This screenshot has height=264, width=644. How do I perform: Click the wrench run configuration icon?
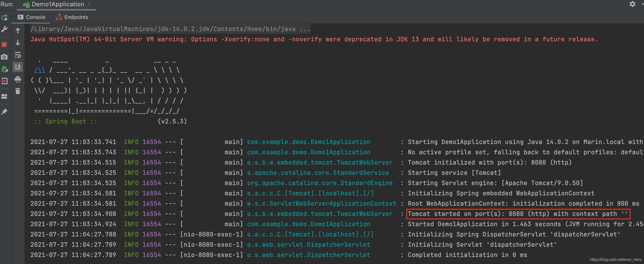4,29
